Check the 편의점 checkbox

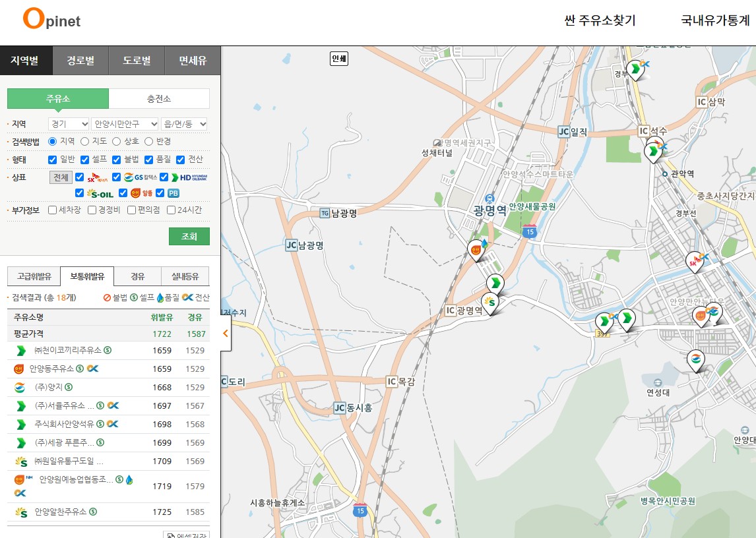tap(131, 210)
